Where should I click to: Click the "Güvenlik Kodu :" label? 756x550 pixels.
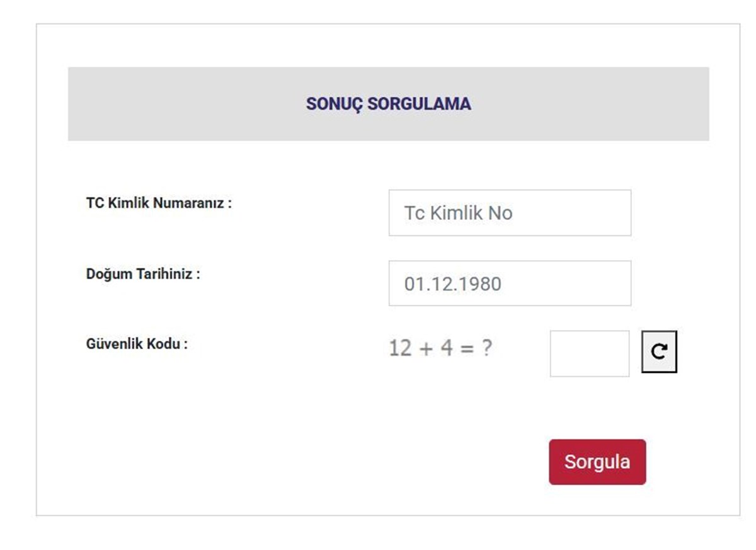coord(137,345)
